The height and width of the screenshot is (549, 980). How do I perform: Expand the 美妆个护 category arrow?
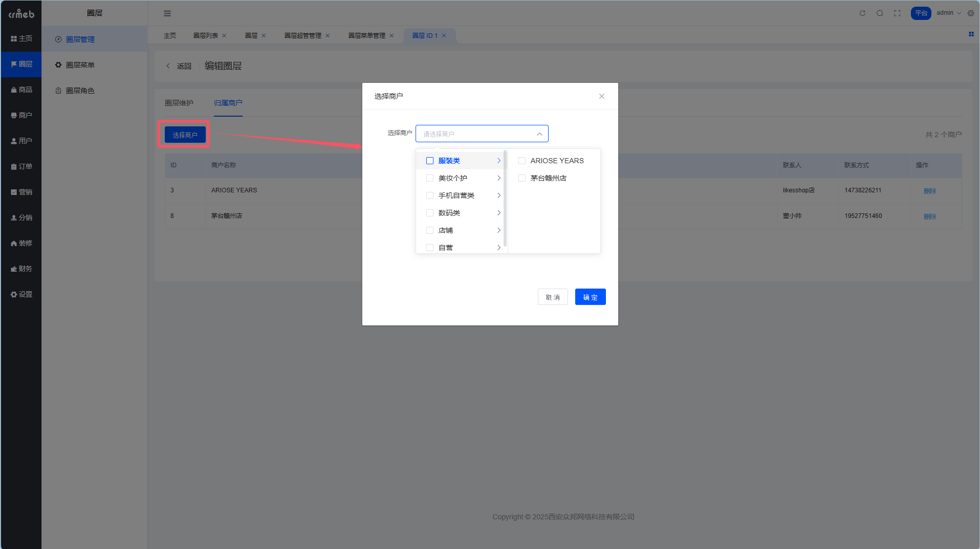pos(498,178)
